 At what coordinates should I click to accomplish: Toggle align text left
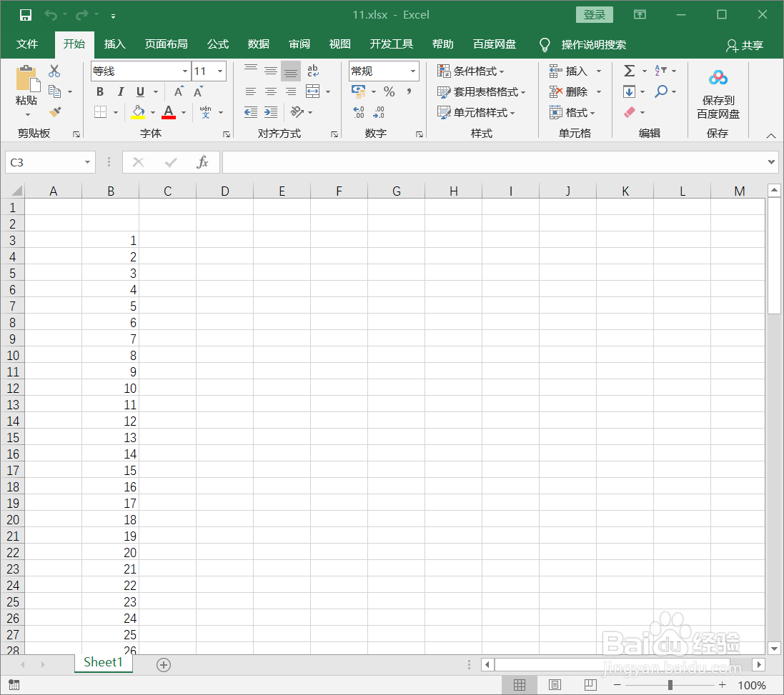tap(251, 91)
